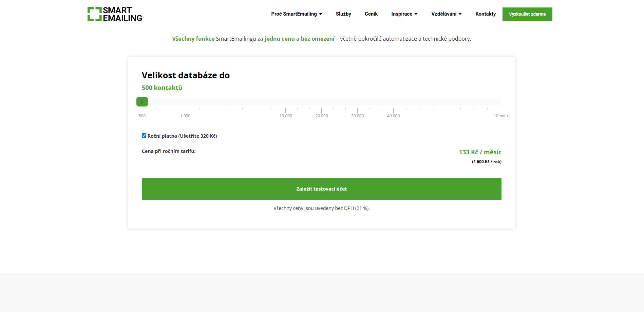Expand the Inspirace dropdown
Viewport: 644px width, 312px height.
coord(404,14)
